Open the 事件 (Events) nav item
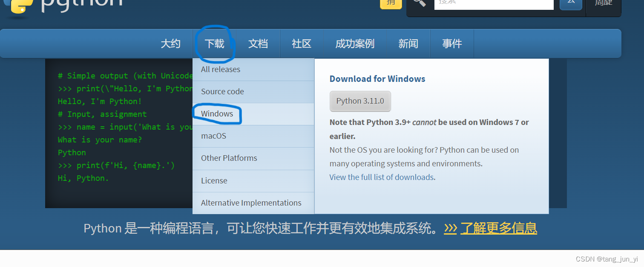The width and height of the screenshot is (644, 267). tap(452, 44)
